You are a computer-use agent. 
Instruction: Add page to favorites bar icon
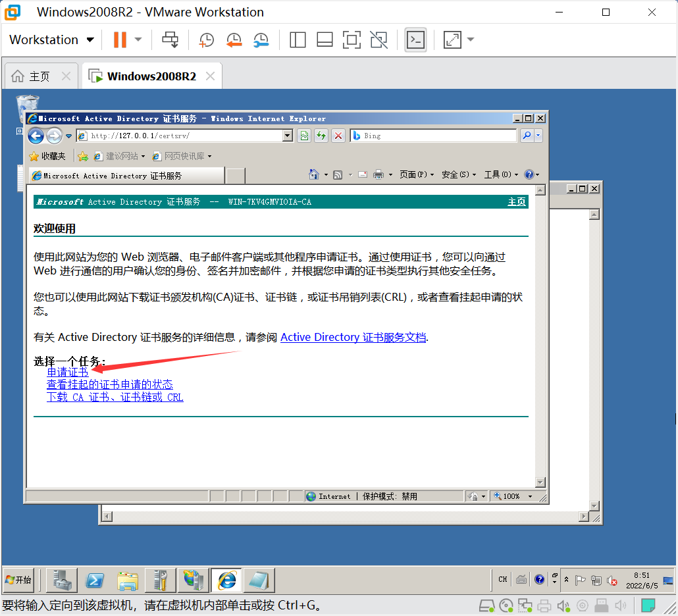pos(83,156)
